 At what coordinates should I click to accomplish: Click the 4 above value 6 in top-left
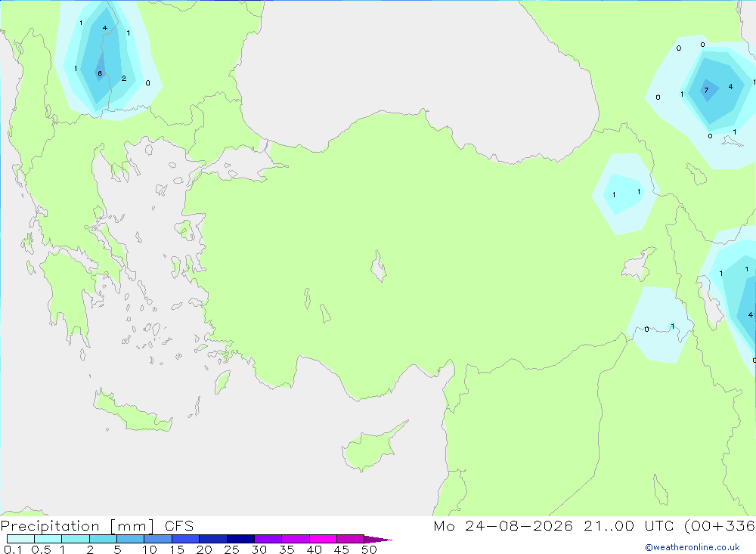pos(104,28)
